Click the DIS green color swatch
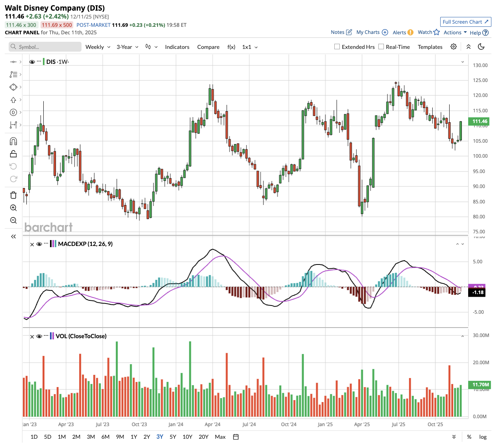The height and width of the screenshot is (447, 504). (44, 62)
